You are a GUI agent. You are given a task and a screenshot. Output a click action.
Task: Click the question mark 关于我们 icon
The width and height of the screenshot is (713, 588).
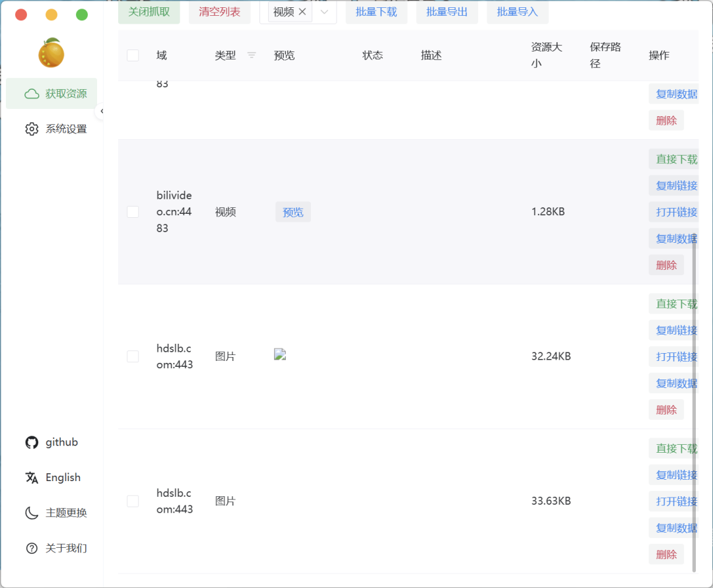[x=32, y=548]
